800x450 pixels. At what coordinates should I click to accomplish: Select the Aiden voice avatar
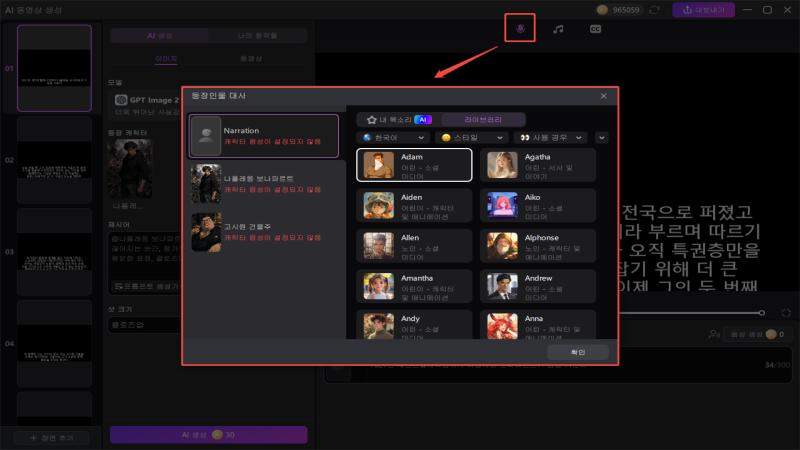pyautogui.click(x=379, y=205)
